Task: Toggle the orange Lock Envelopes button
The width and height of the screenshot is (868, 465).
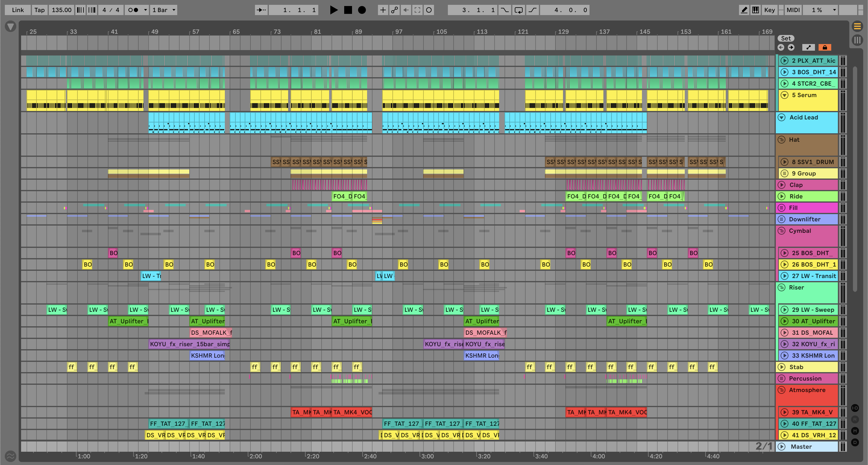Action: [x=825, y=48]
